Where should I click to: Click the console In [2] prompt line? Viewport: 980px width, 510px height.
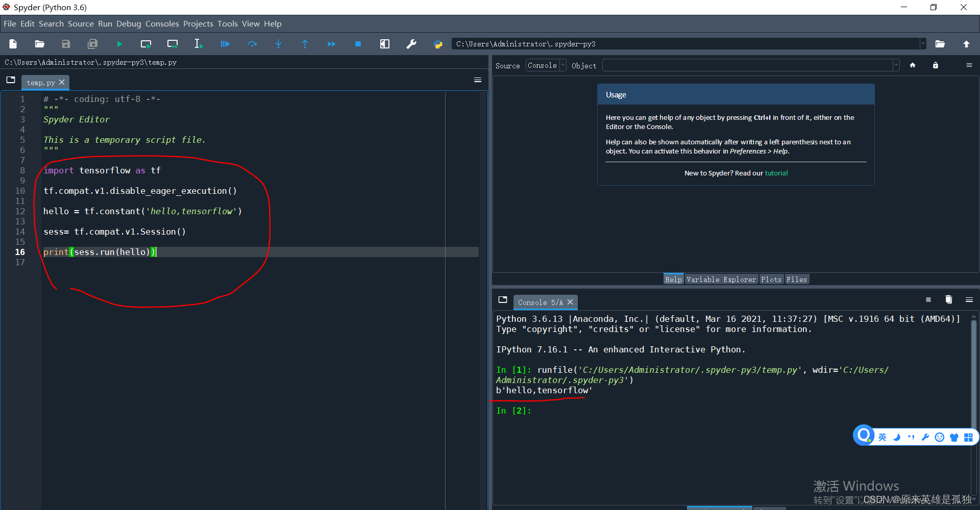[513, 411]
